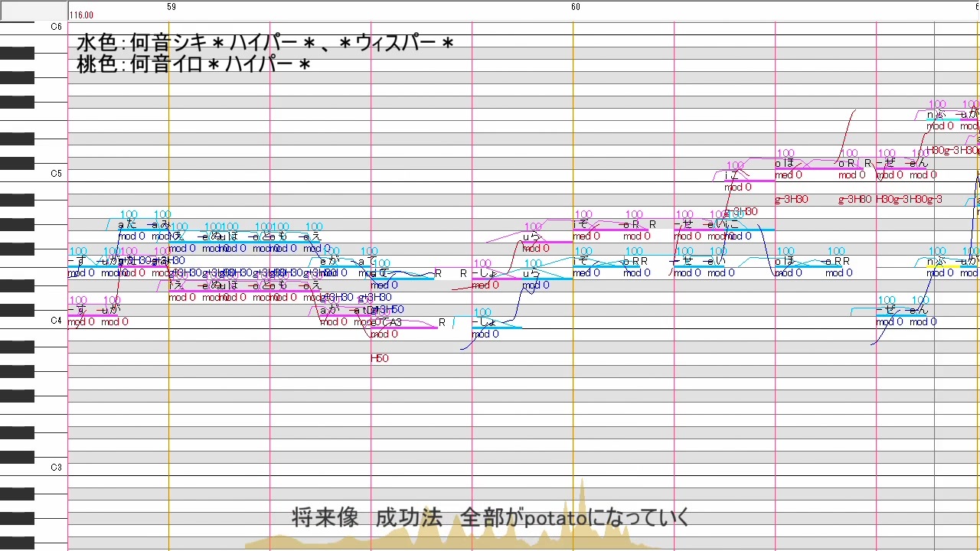Click the black key directly below C6
980x551 pixels.
pos(17,54)
